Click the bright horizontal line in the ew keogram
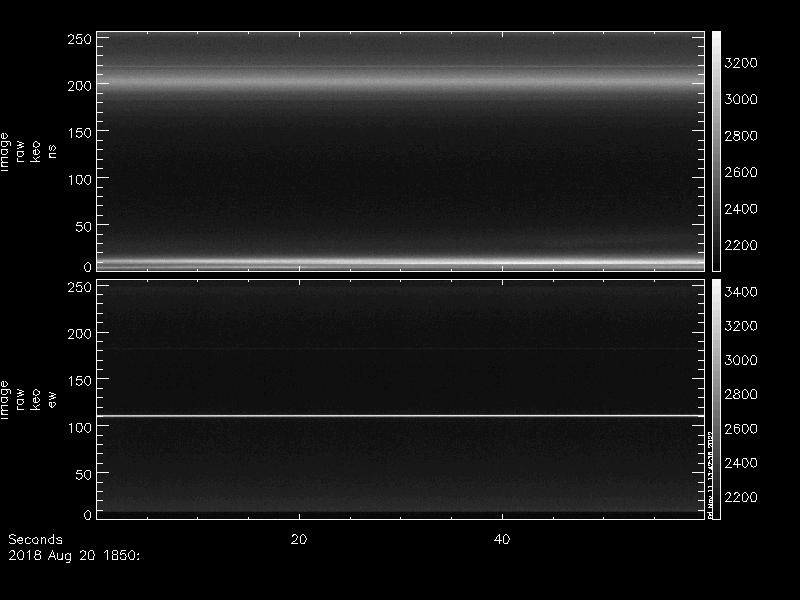Viewport: 800px width, 600px height. tap(400, 415)
